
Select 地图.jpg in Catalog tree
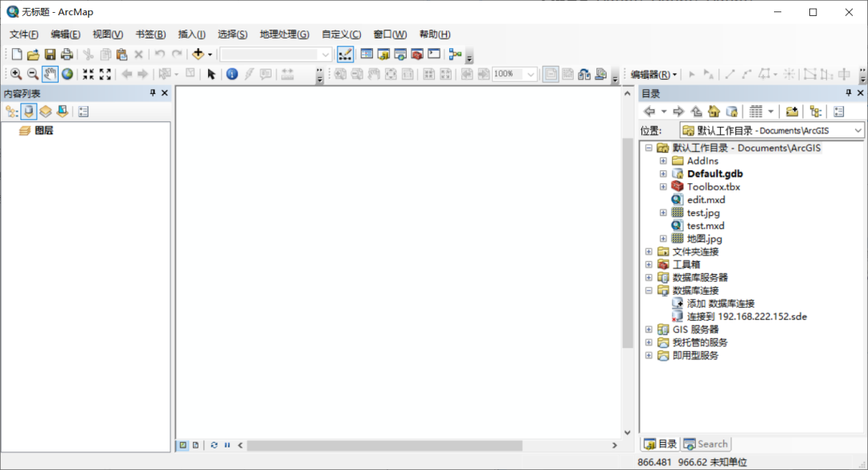(x=704, y=239)
